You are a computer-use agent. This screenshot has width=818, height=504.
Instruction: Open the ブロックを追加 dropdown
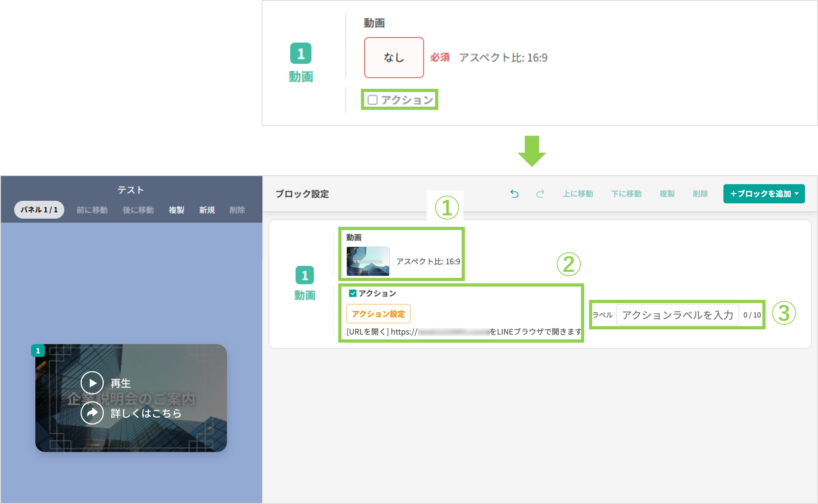click(764, 194)
